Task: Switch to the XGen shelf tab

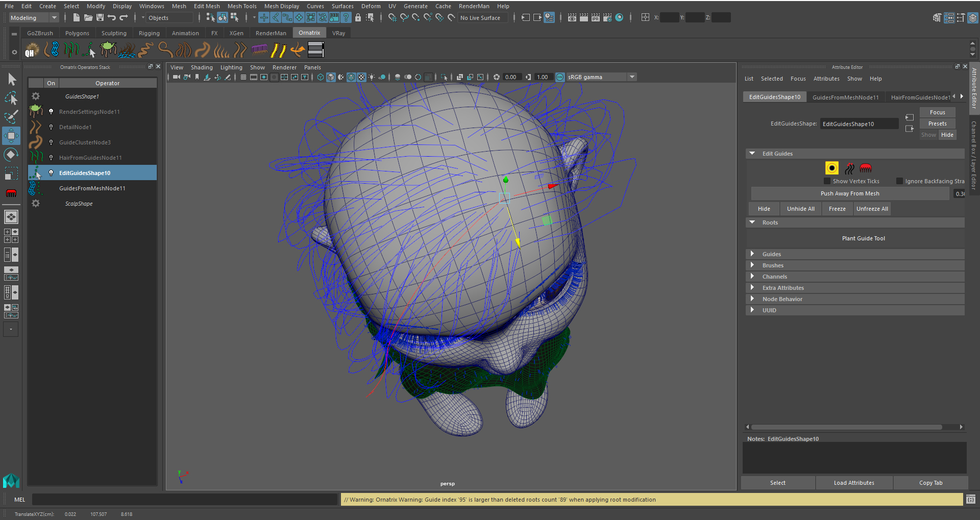Action: coord(236,33)
